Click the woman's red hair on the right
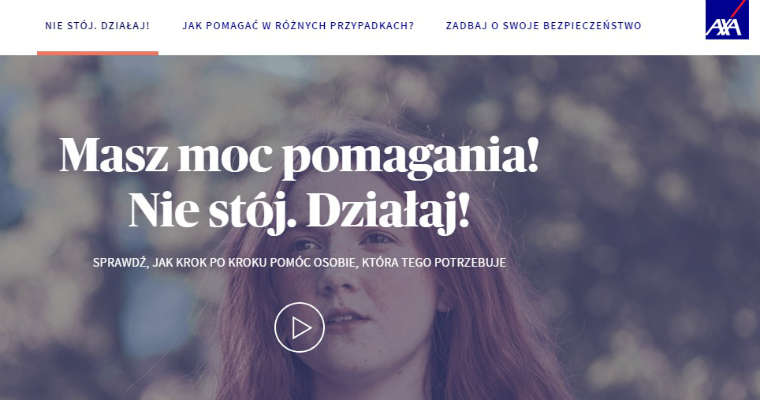 pos(485,315)
